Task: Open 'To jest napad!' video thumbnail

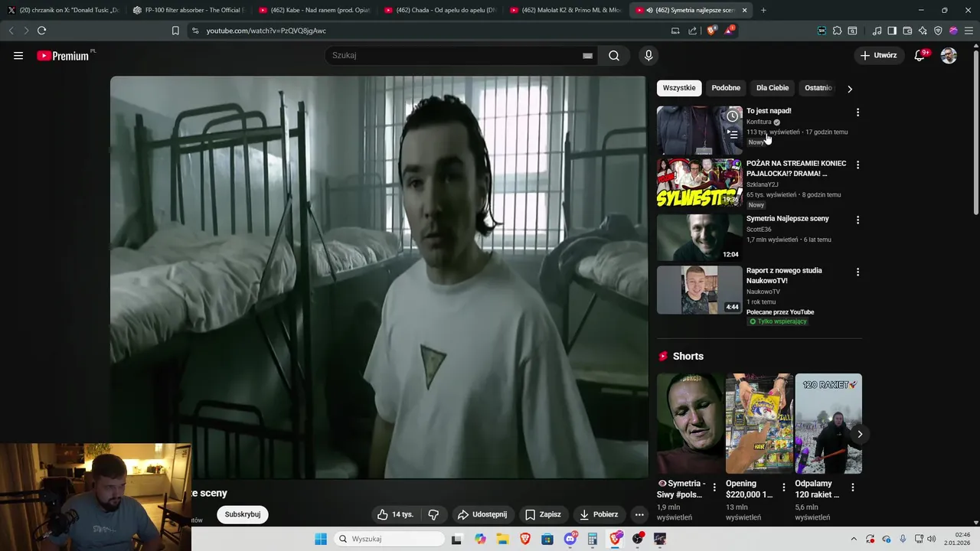Action: 700,130
